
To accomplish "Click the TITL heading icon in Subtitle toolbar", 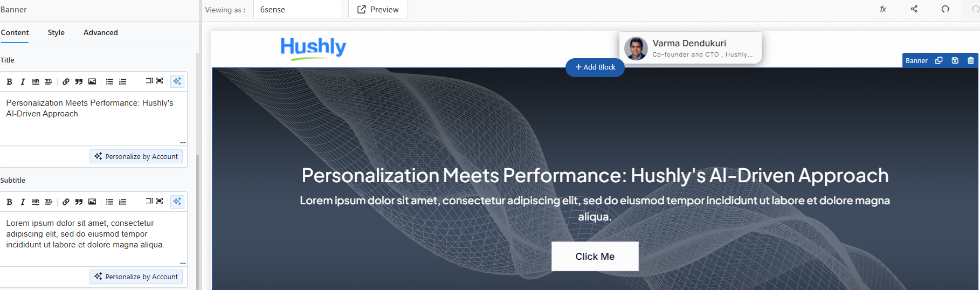I will (x=49, y=202).
